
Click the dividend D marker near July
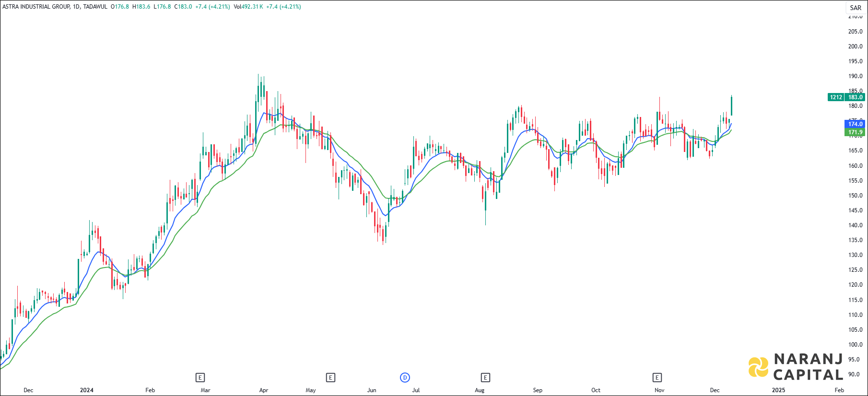(x=405, y=378)
